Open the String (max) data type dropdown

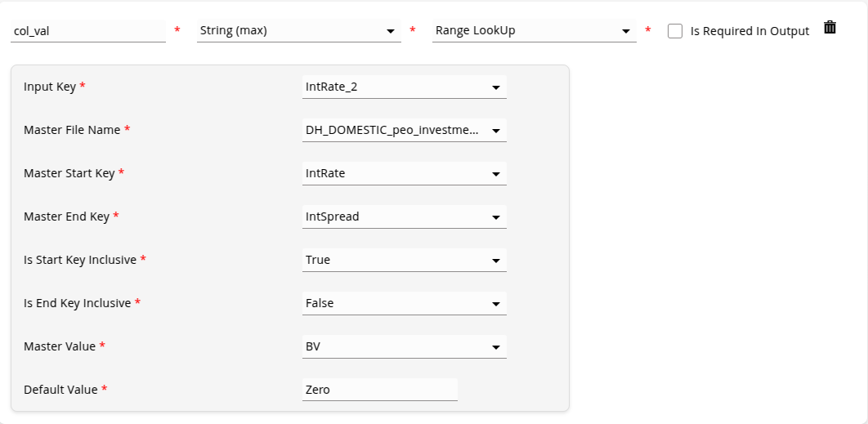299,31
